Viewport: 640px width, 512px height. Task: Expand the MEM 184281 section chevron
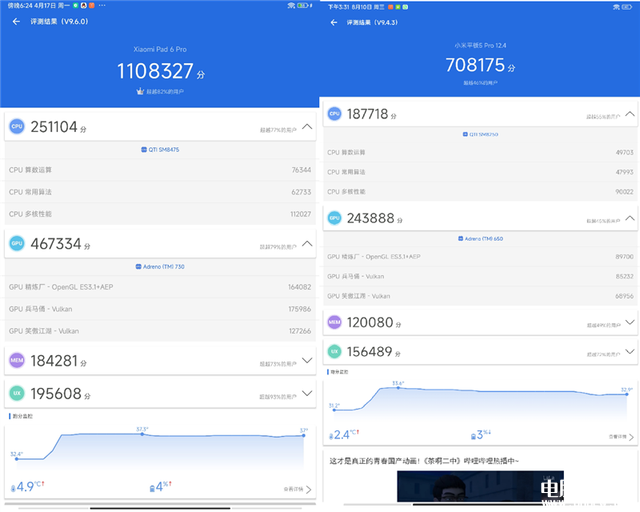[307, 360]
